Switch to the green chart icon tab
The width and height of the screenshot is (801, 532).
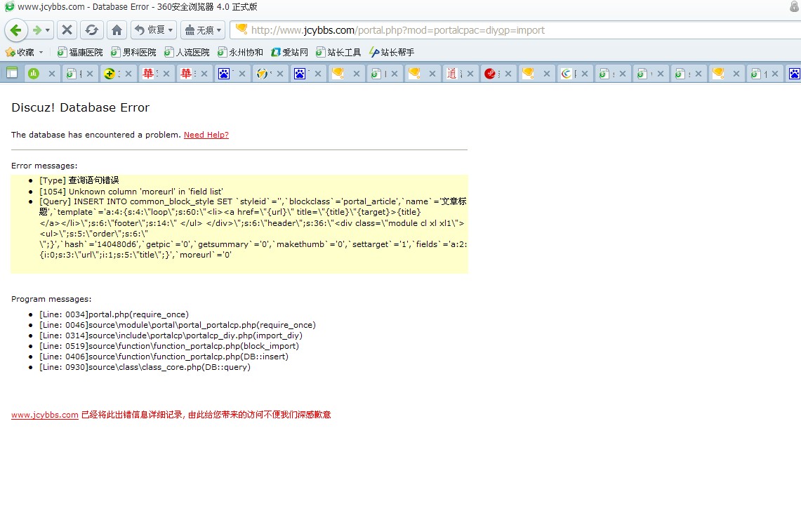click(x=34, y=74)
